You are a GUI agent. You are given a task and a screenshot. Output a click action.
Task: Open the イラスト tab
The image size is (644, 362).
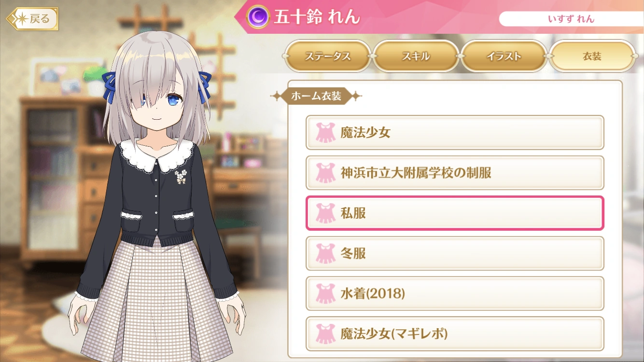pyautogui.click(x=504, y=56)
